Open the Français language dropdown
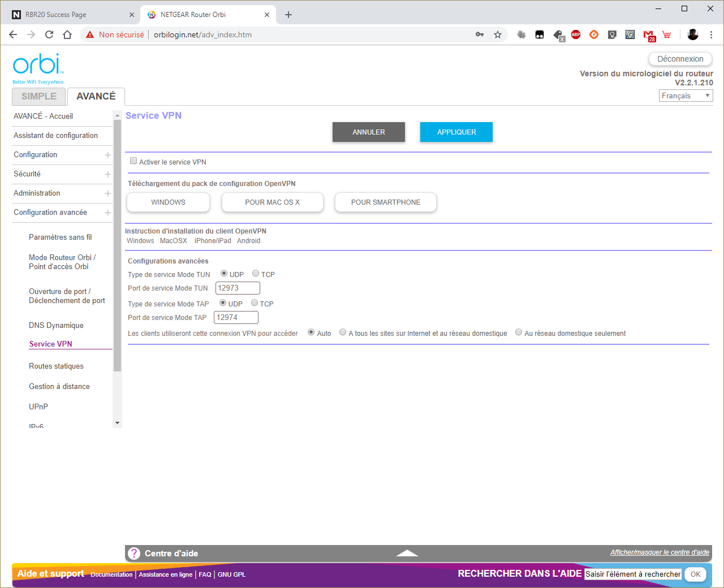The width and height of the screenshot is (724, 588). point(686,96)
